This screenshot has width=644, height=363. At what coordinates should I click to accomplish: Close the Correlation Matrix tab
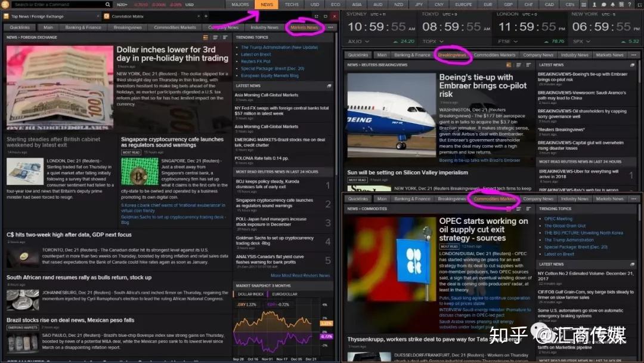coord(199,17)
